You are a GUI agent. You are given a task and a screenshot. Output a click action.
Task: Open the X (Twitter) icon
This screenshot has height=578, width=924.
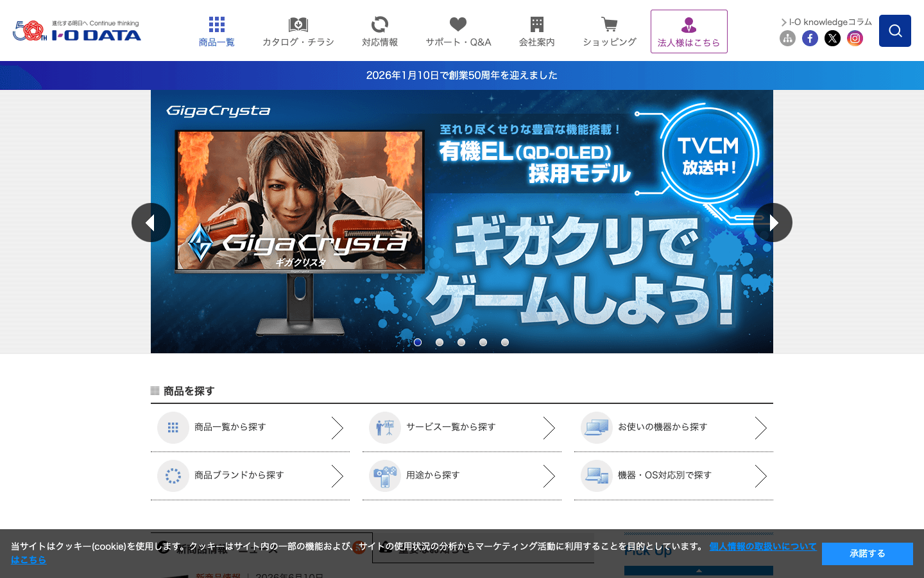click(x=832, y=39)
